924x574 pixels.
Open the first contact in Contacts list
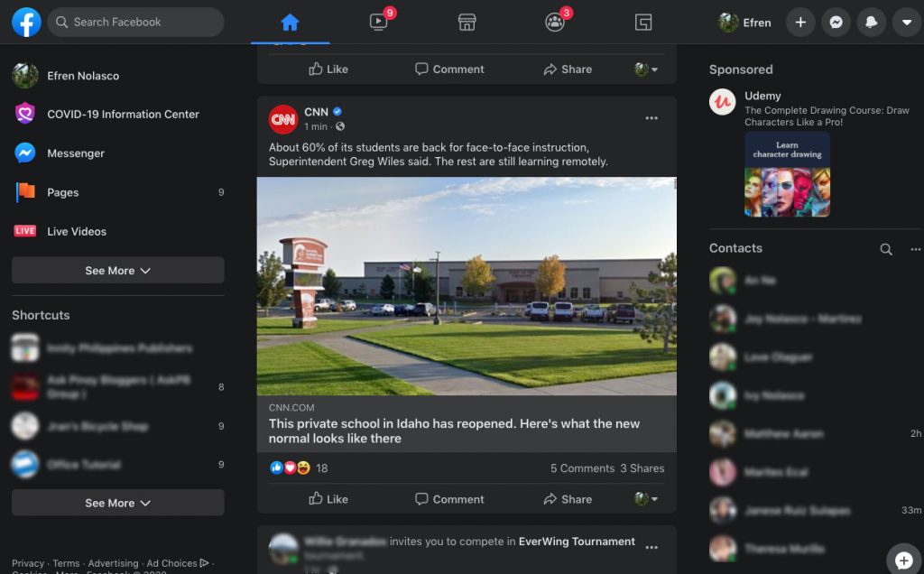(x=816, y=281)
